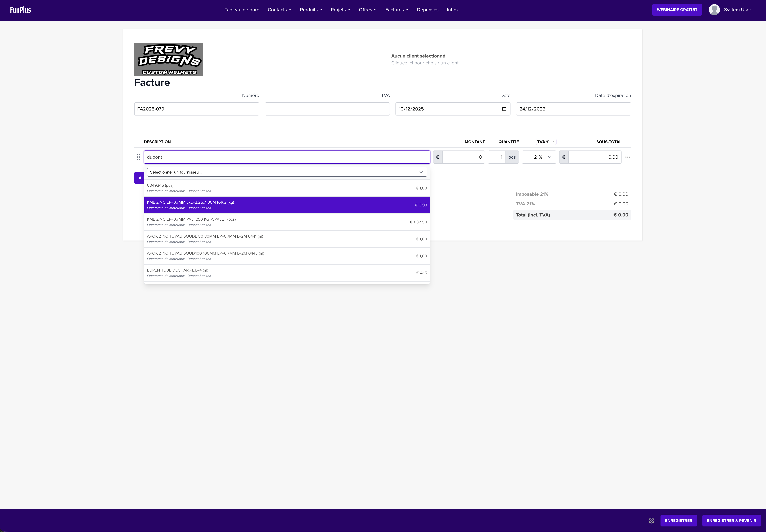The image size is (766, 532).
Task: Go to Dépenses page
Action: tap(427, 10)
